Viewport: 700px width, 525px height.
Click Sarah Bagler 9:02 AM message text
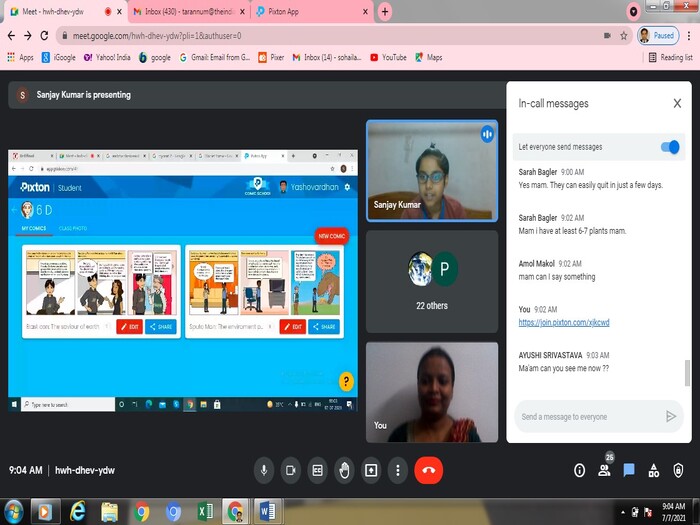(572, 231)
